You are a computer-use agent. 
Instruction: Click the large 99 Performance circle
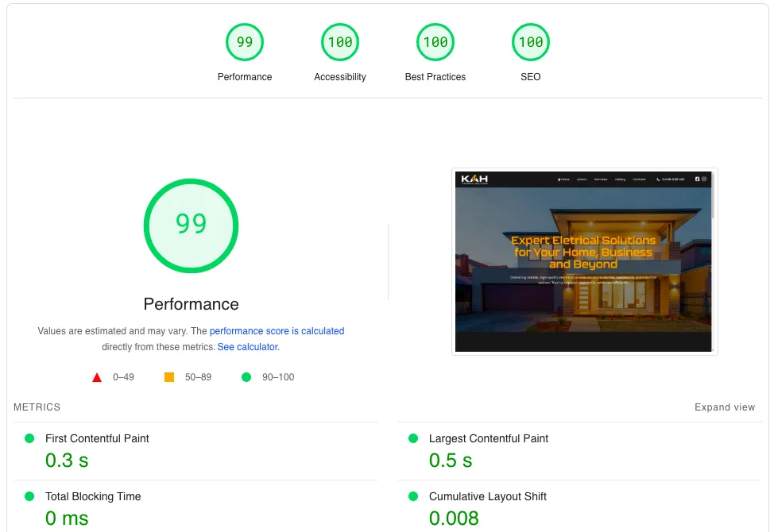click(191, 226)
